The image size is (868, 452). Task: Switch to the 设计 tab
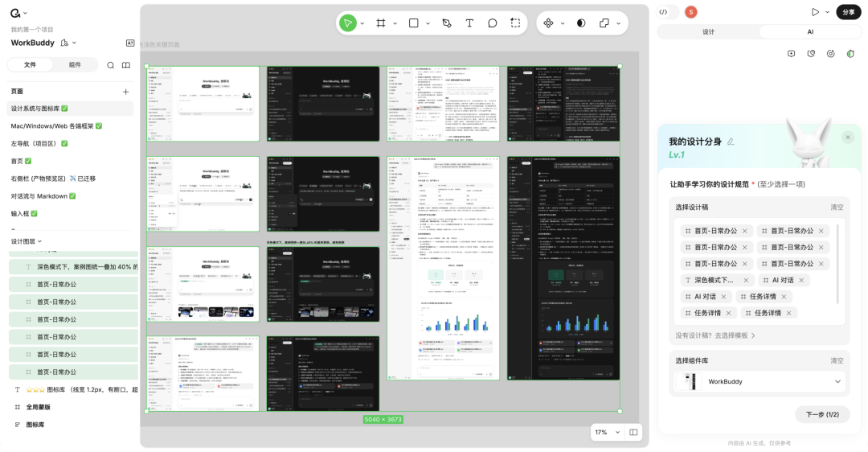coord(709,32)
